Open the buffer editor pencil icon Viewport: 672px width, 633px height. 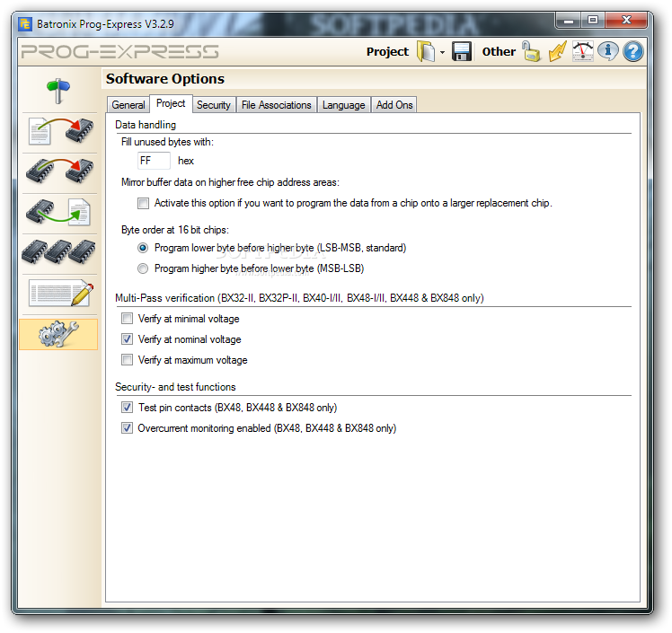tap(61, 293)
